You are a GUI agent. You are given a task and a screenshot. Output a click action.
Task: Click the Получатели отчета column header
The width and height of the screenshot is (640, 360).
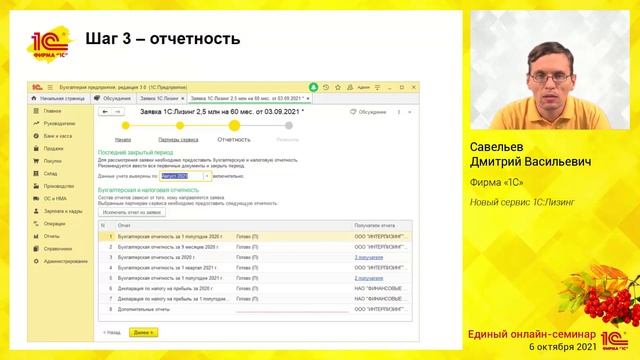point(375,226)
